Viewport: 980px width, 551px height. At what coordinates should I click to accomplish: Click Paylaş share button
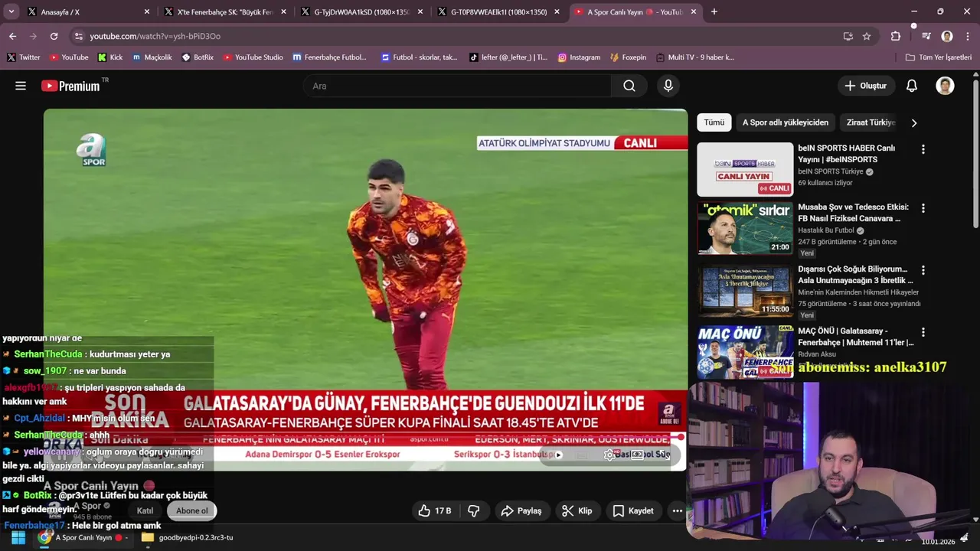[x=521, y=510]
